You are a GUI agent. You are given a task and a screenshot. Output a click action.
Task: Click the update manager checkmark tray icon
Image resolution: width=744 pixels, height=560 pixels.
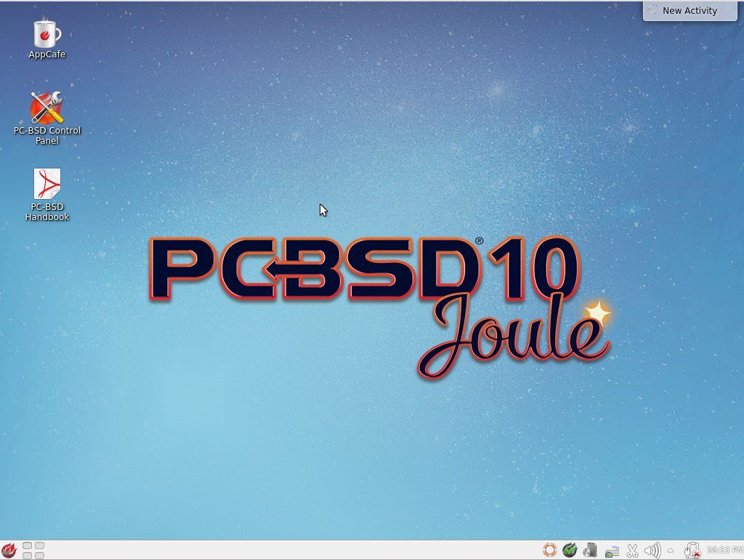pos(570,550)
